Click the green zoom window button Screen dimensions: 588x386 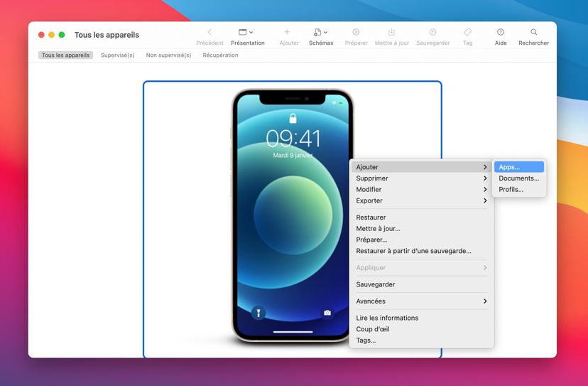[62, 35]
